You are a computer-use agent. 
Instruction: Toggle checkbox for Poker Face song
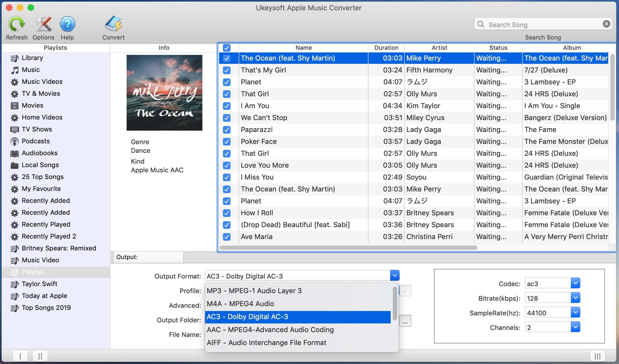click(x=227, y=141)
